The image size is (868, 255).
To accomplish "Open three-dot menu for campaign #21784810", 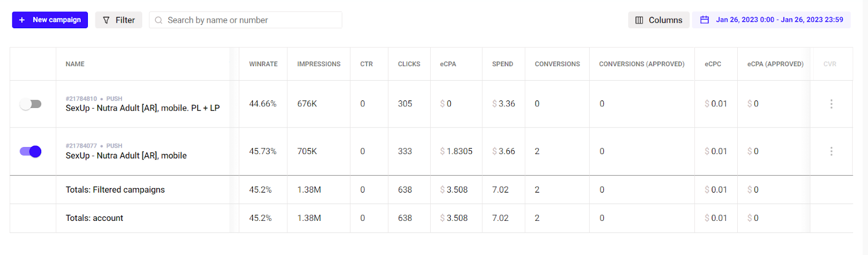I will [x=831, y=104].
